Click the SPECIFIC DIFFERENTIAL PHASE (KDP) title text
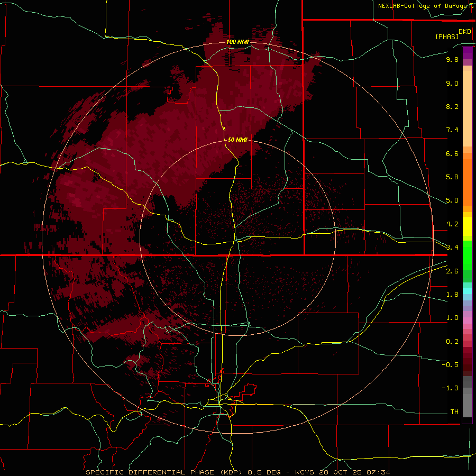Viewport: 476px width, 476px height. tap(164, 472)
